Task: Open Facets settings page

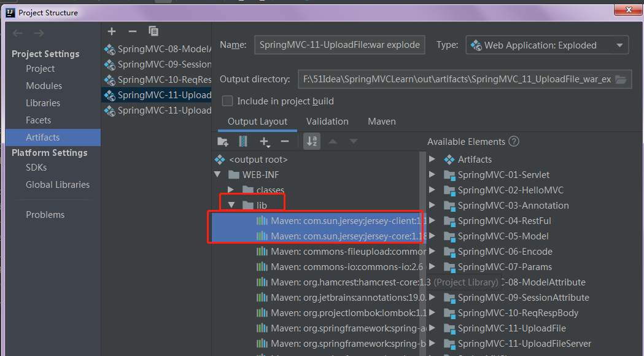Action: pos(38,120)
